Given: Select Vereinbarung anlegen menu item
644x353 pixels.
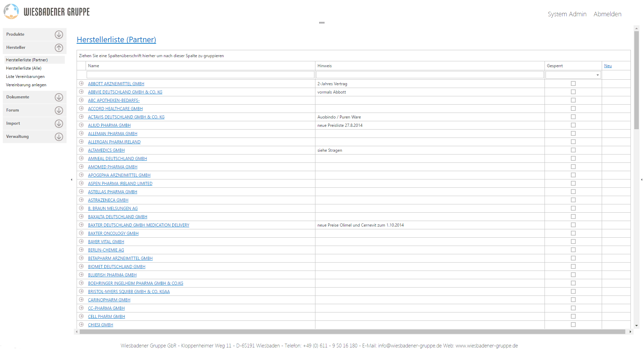Looking at the screenshot, I should coord(26,85).
